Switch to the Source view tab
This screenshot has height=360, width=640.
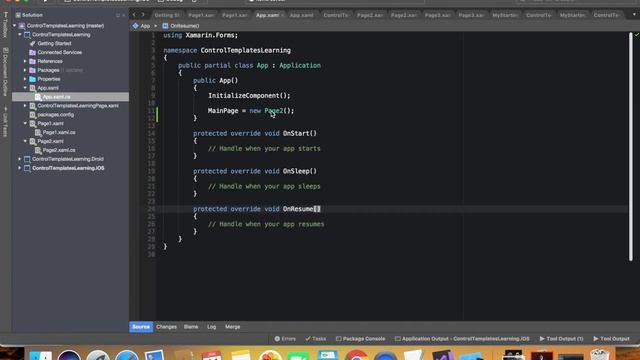coord(141,327)
